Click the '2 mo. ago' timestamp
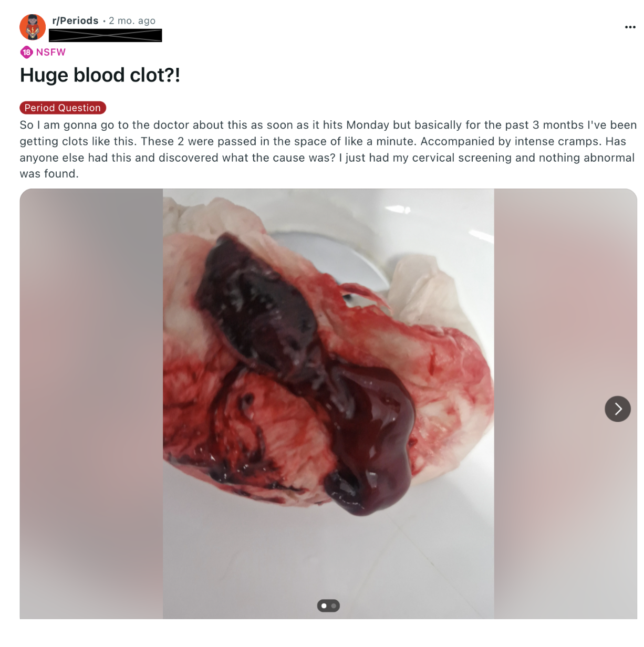This screenshot has height=647, width=644. click(132, 20)
